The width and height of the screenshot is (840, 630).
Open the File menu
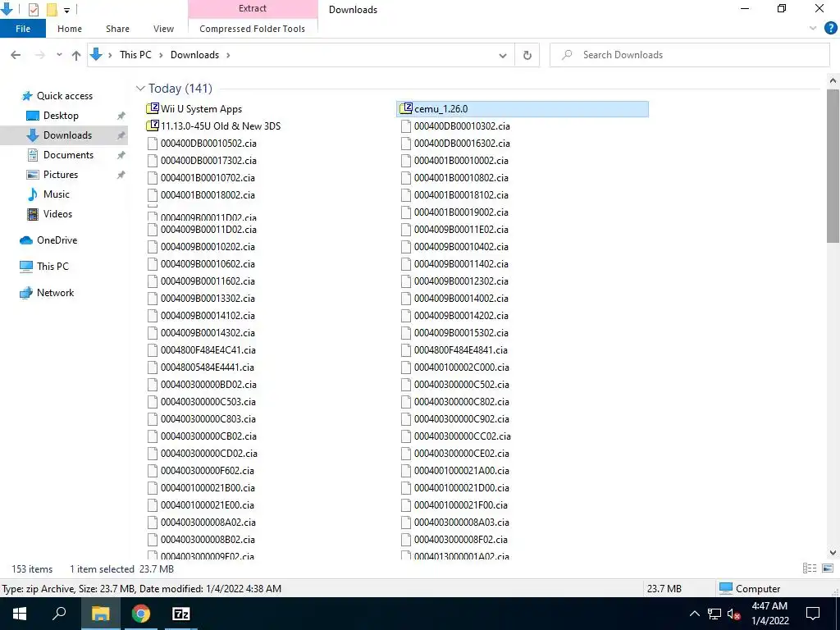point(22,29)
